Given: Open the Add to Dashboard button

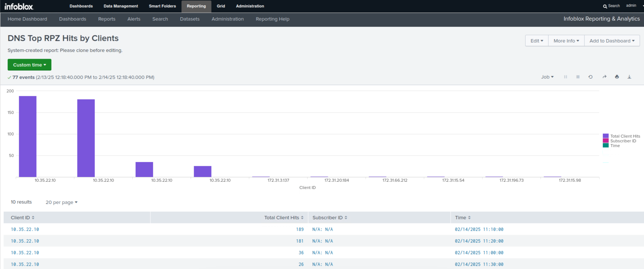Looking at the screenshot, I should click(x=612, y=41).
